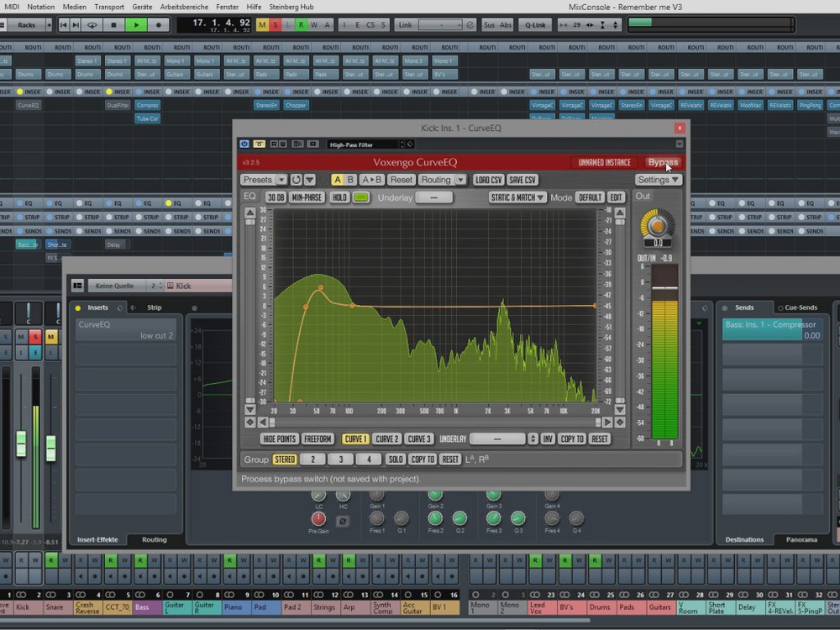840x630 pixels.
Task: Open the High-Pass Filter preset field
Action: [x=366, y=144]
